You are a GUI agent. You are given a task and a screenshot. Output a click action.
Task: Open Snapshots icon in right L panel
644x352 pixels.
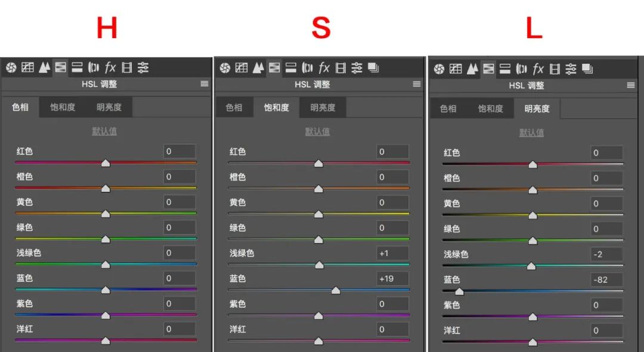point(588,69)
